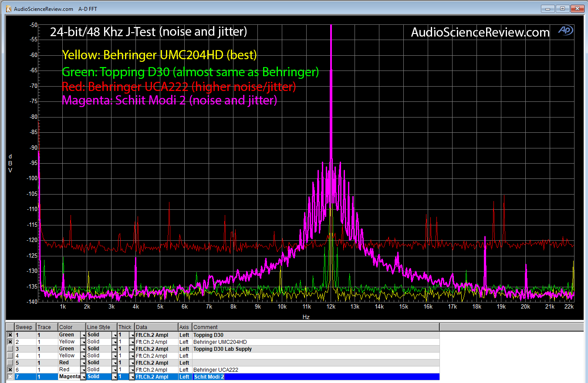Click the Axis column header
The image size is (588, 383).
click(185, 327)
